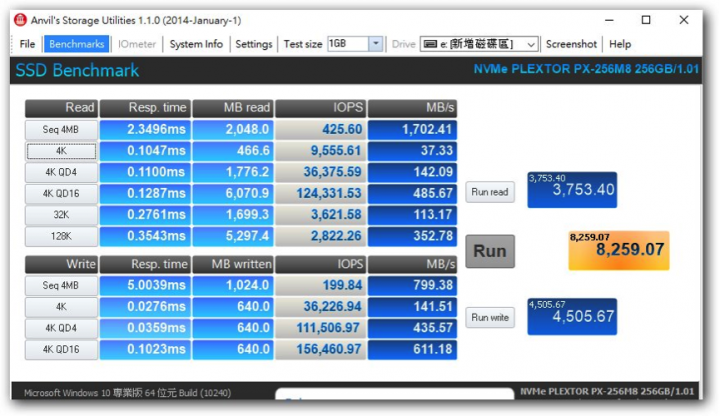This screenshot has width=720, height=416.
Task: Click the Run write button
Action: point(490,317)
